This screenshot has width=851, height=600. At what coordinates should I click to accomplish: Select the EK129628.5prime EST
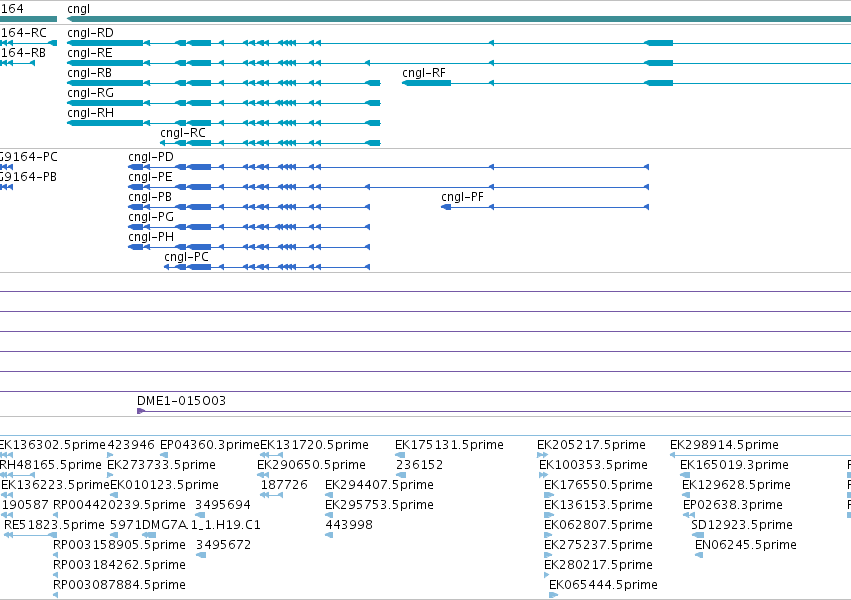point(736,486)
